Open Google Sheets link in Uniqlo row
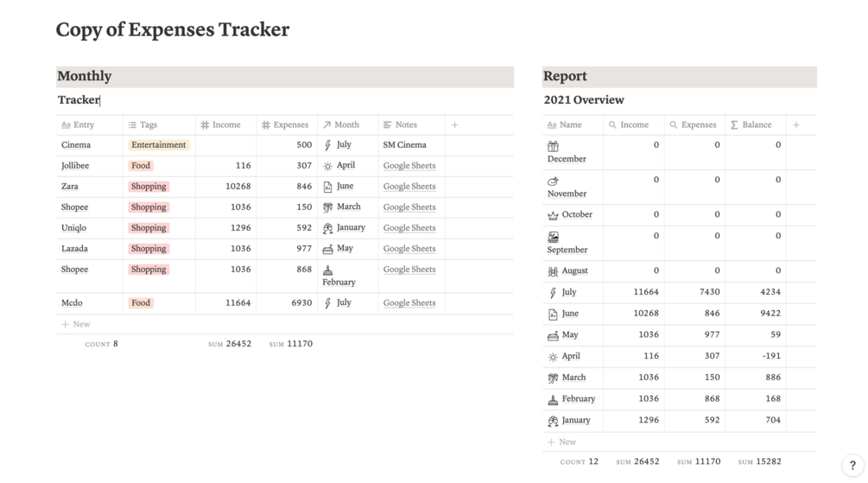This screenshot has width=868, height=483. tap(409, 228)
